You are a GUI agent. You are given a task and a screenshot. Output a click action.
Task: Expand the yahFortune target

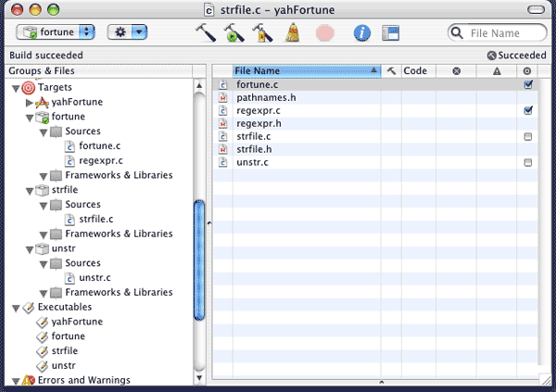[x=30, y=102]
